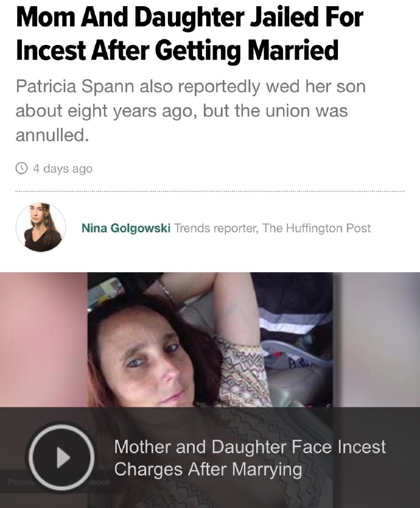Viewport: 420px width, 508px height.
Task: Click 'The Huffington Post' in byline
Action: click(317, 228)
